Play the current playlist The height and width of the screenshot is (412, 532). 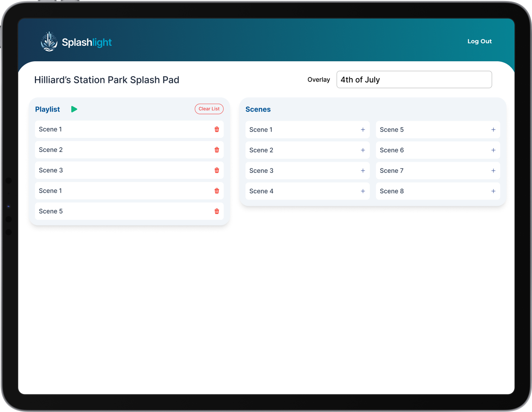(74, 109)
